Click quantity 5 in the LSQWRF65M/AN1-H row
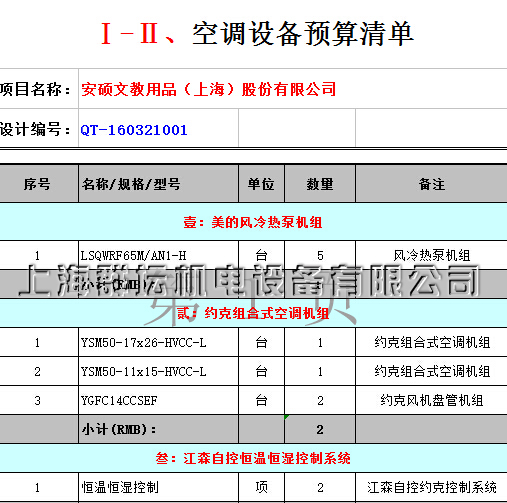This screenshot has width=507, height=503. (x=320, y=255)
